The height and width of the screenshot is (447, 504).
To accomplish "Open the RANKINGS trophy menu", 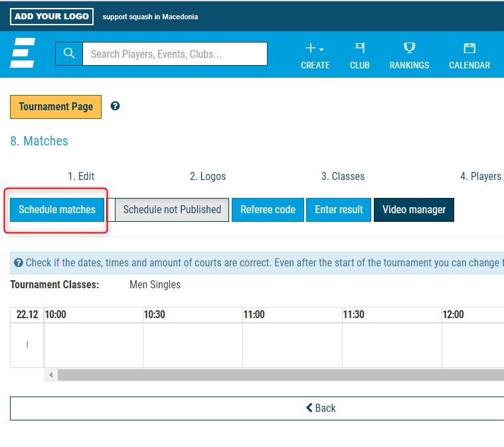I will 409,56.
